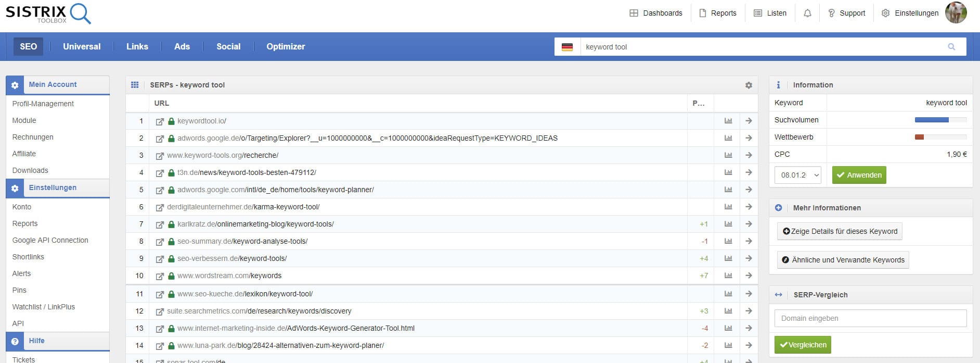Switch to the SEO tab

click(29, 46)
